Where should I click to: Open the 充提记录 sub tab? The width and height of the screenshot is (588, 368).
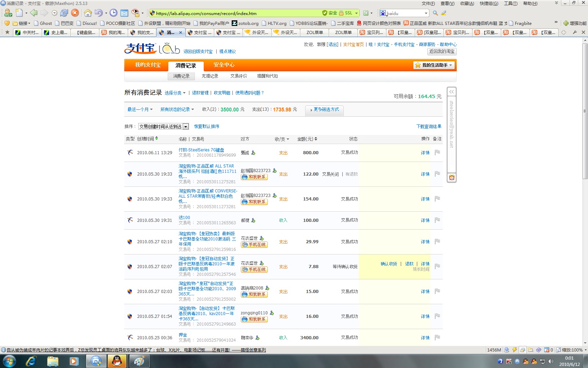(210, 76)
